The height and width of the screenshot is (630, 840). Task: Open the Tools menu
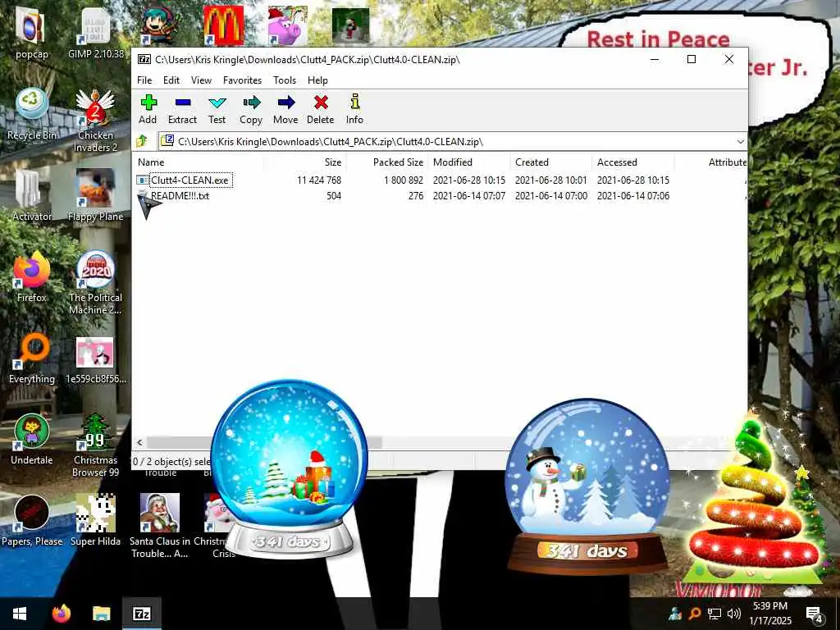click(285, 80)
